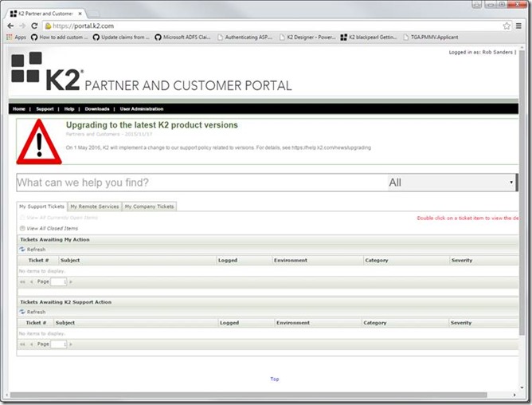532x405 pixels.
Task: Click the red warning triangle icon
Action: (38, 141)
